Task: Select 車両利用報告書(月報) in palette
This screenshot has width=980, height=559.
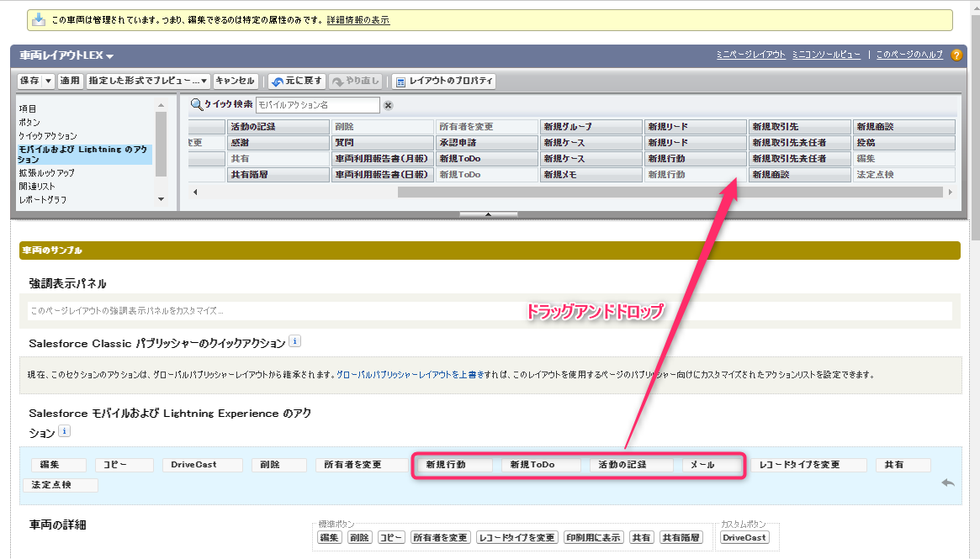Action: [x=383, y=159]
